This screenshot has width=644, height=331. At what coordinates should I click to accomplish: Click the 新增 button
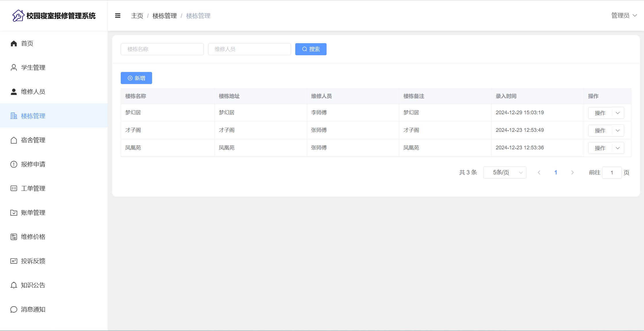(136, 78)
